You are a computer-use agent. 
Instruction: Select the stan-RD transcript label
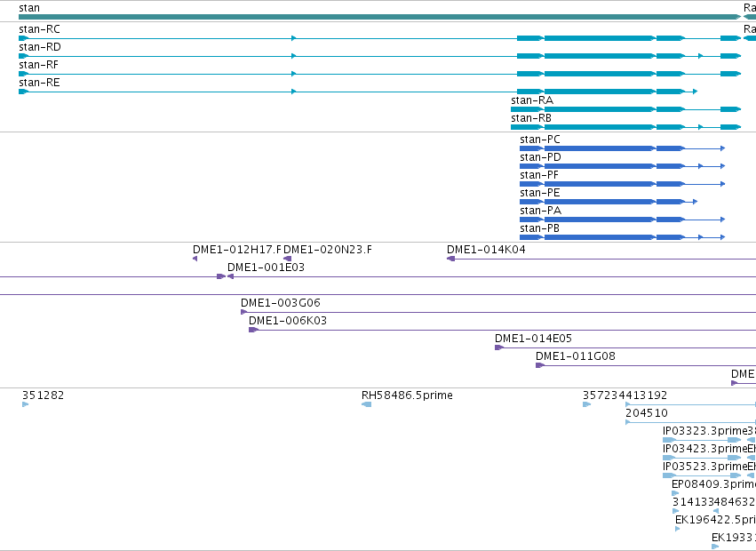40,47
